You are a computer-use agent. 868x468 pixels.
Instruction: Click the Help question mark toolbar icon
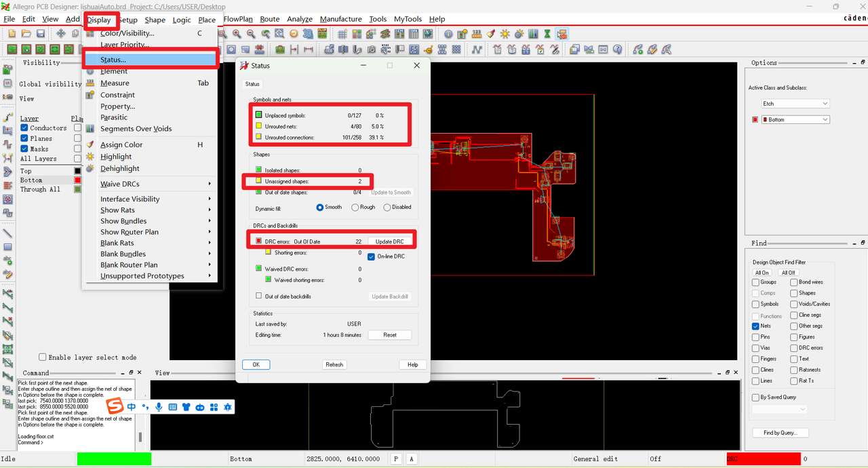[x=618, y=49]
